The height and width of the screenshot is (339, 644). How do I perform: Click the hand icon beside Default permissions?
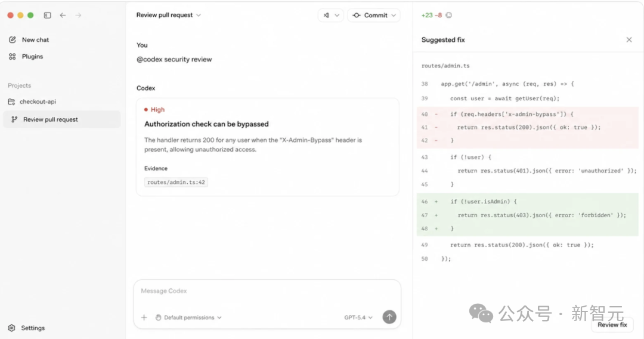[158, 318]
